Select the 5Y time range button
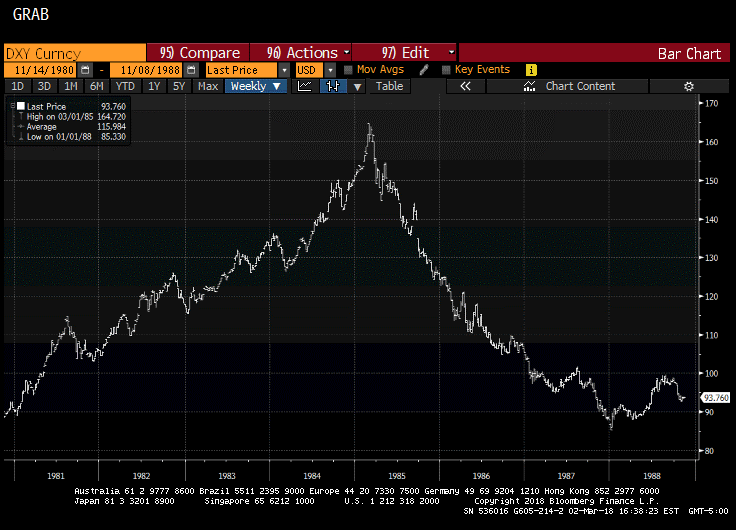Screen dimensions: 736x530 (179, 86)
